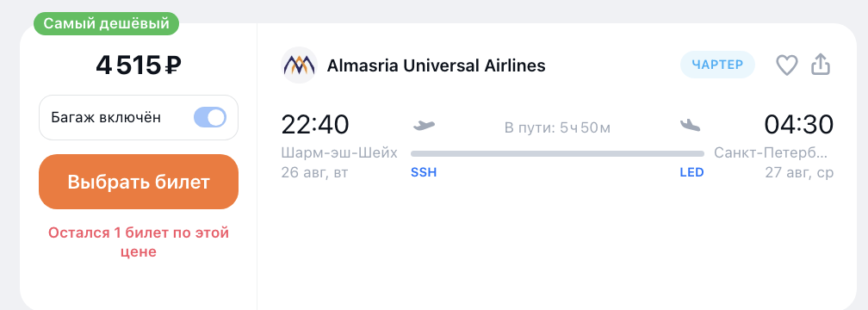Screen dimensions: 868x310
Task: Click the landing airplane icon
Action: pos(691,126)
